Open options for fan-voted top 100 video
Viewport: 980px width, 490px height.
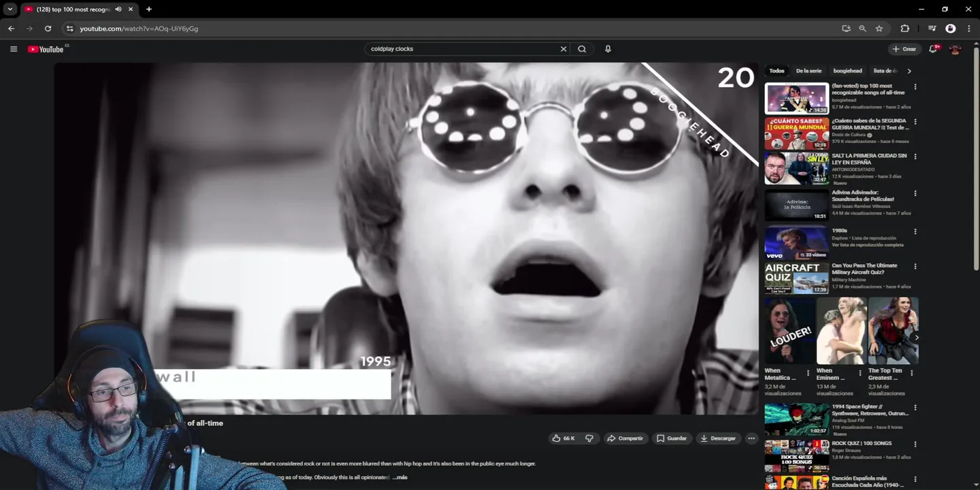tap(915, 86)
